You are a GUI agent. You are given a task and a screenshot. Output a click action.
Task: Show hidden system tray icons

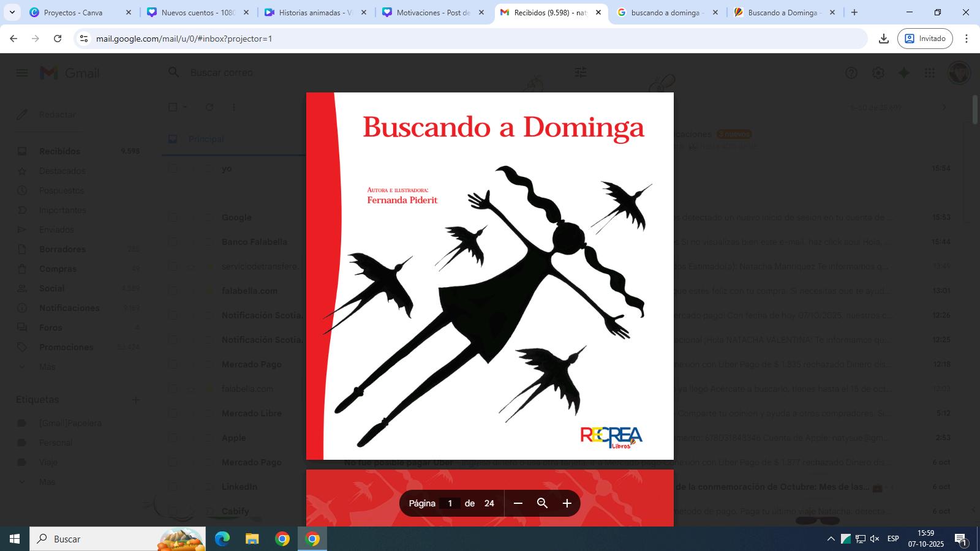pos(831,539)
